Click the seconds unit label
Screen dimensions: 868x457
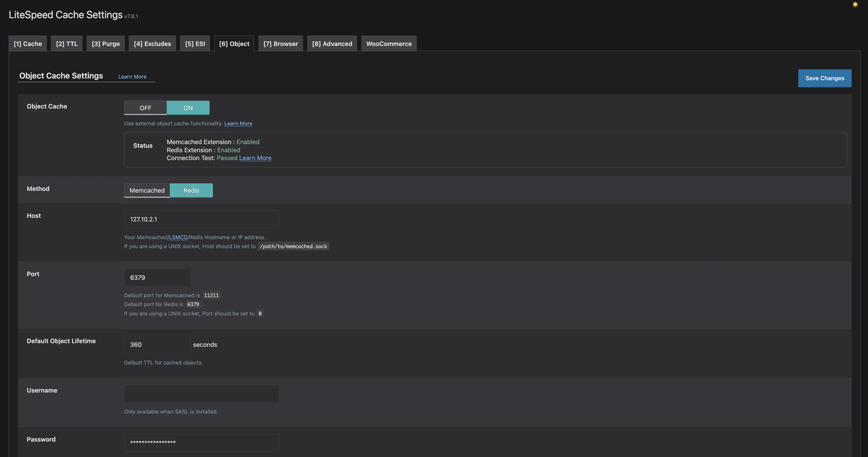click(205, 344)
